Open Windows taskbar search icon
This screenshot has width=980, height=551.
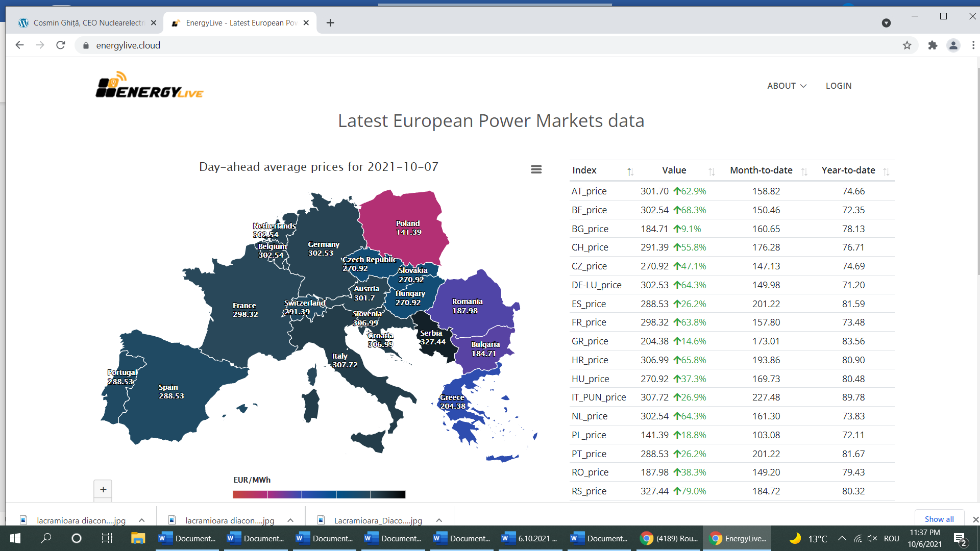pos(46,538)
